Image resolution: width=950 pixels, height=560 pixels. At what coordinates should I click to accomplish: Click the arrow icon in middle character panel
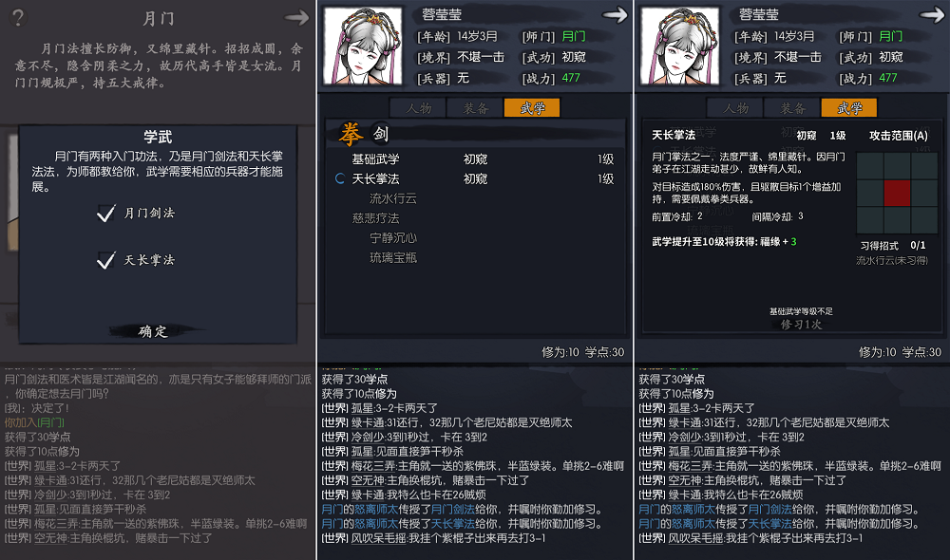(615, 14)
